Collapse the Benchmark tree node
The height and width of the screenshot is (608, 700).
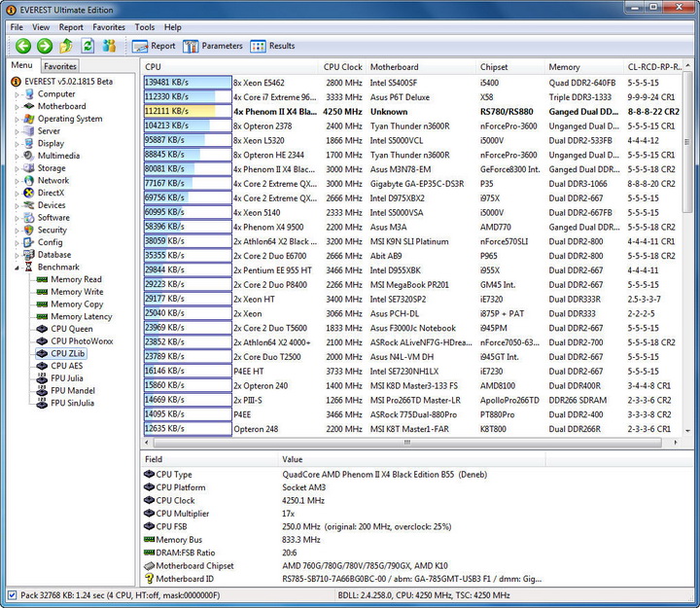17,268
